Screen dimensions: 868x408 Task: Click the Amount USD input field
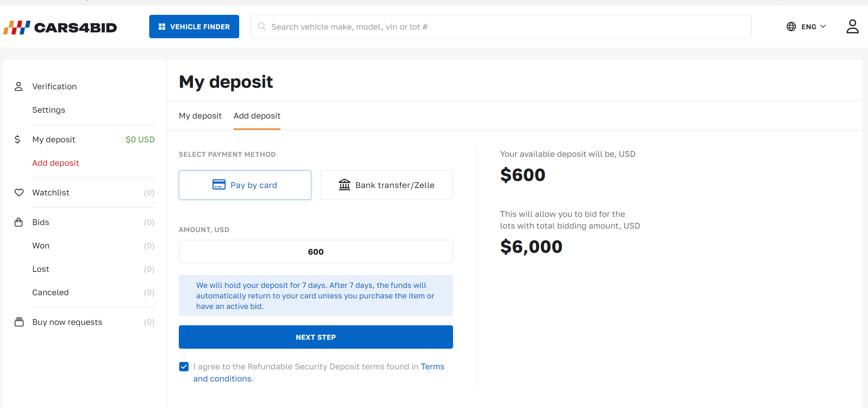(316, 252)
